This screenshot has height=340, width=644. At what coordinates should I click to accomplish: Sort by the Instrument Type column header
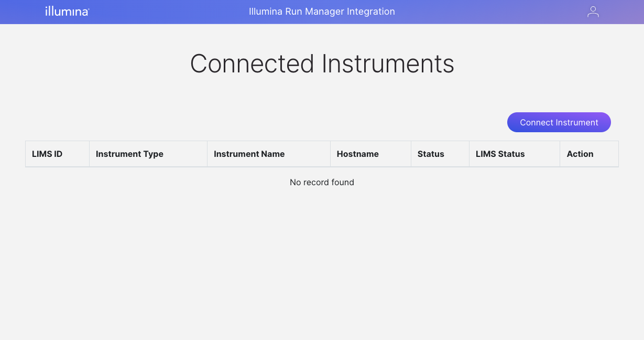(x=129, y=154)
